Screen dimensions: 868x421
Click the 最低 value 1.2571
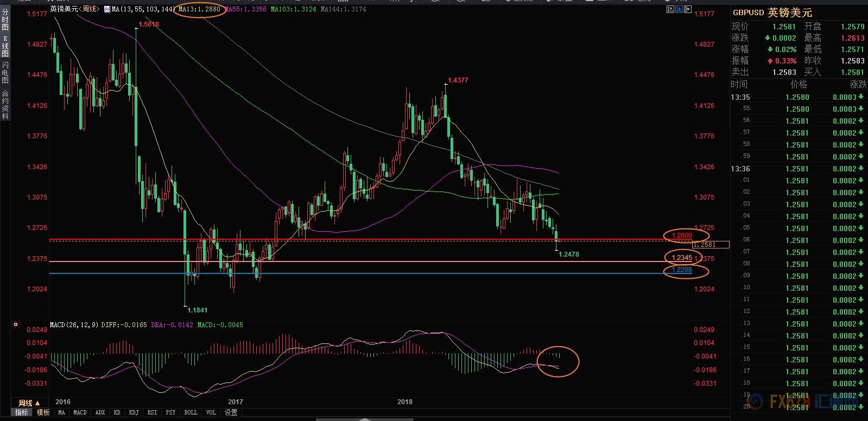click(852, 49)
